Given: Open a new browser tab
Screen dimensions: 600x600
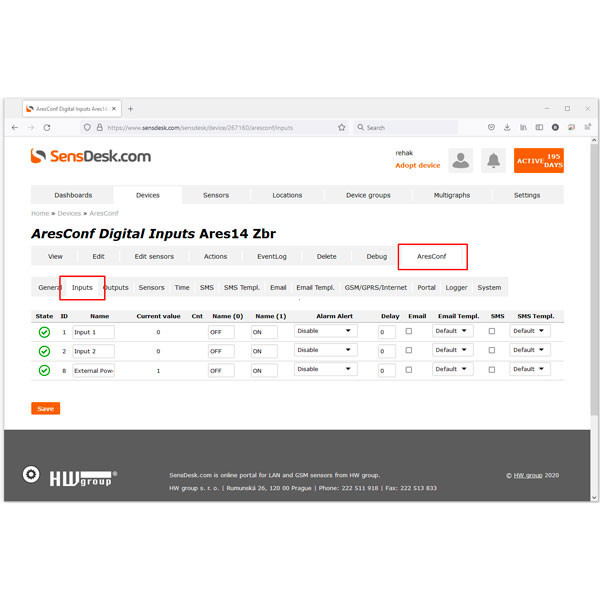Looking at the screenshot, I should coord(130,108).
